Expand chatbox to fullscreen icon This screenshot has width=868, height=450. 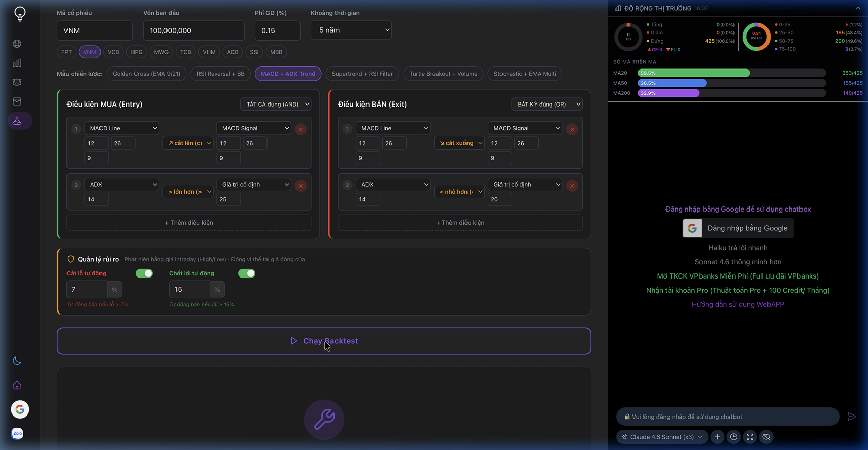click(750, 437)
